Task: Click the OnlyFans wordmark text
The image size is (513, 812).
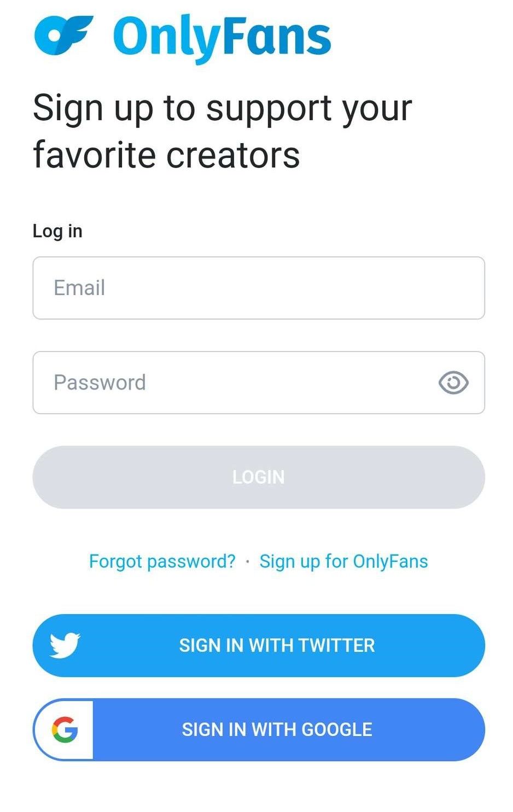Action: [x=222, y=38]
